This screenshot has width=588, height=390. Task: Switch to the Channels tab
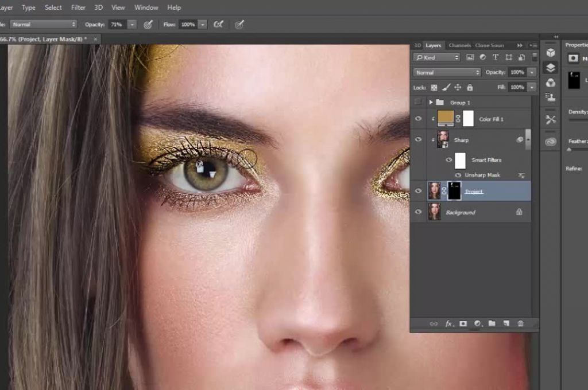click(459, 45)
